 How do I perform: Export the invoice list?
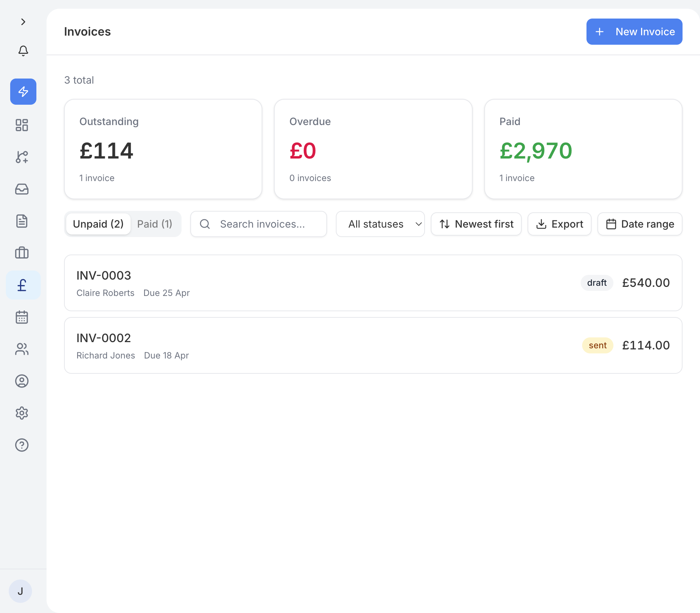point(559,224)
